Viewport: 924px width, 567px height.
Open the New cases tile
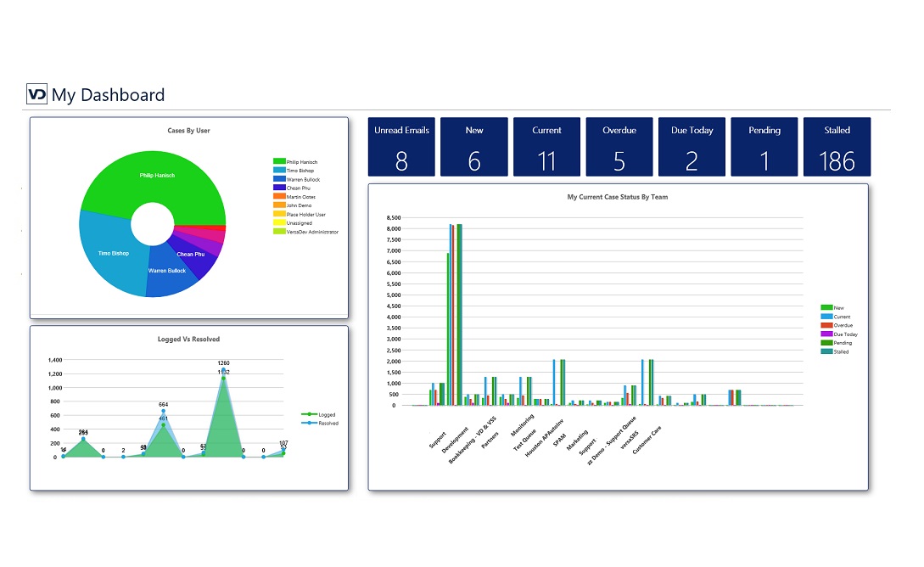pyautogui.click(x=473, y=147)
